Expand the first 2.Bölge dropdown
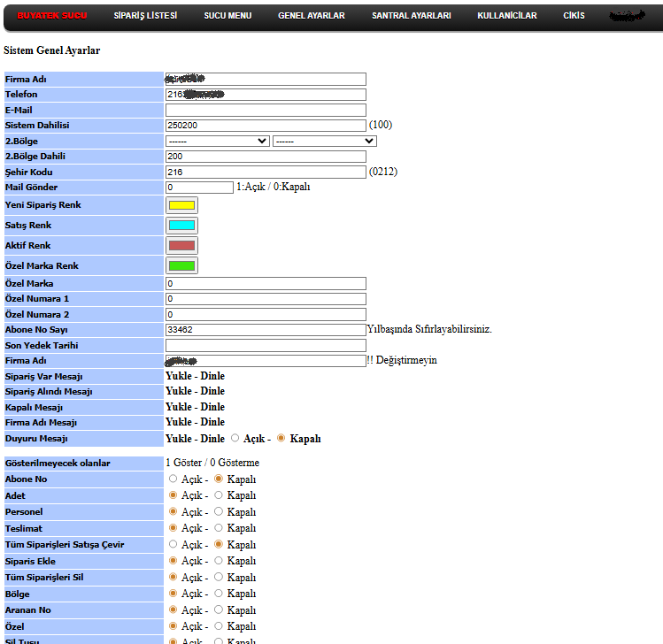The width and height of the screenshot is (663, 644). coord(217,141)
